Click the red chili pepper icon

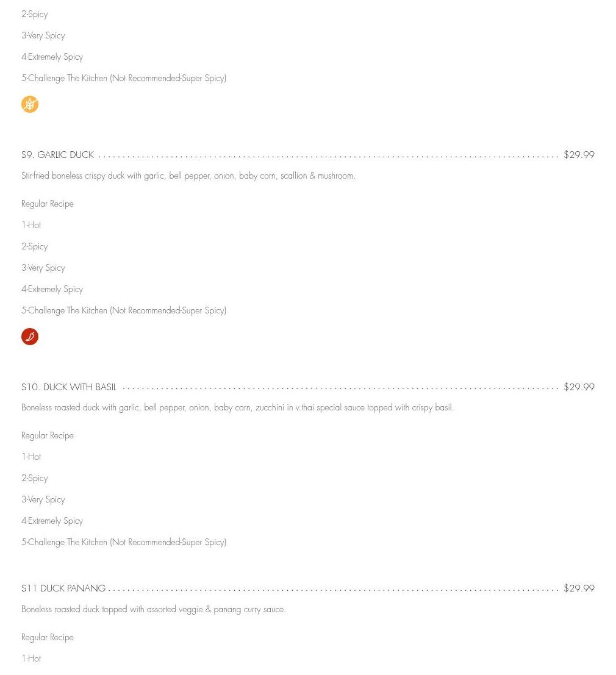click(x=30, y=337)
